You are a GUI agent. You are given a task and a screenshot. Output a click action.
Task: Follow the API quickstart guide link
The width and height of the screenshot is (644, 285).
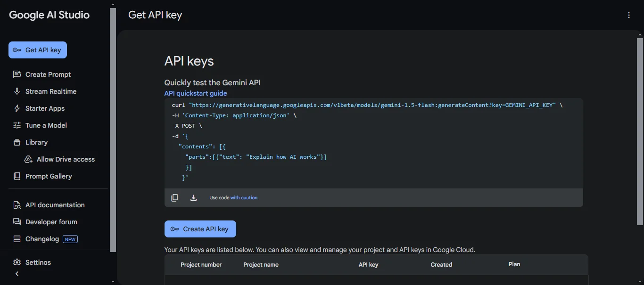tap(196, 93)
